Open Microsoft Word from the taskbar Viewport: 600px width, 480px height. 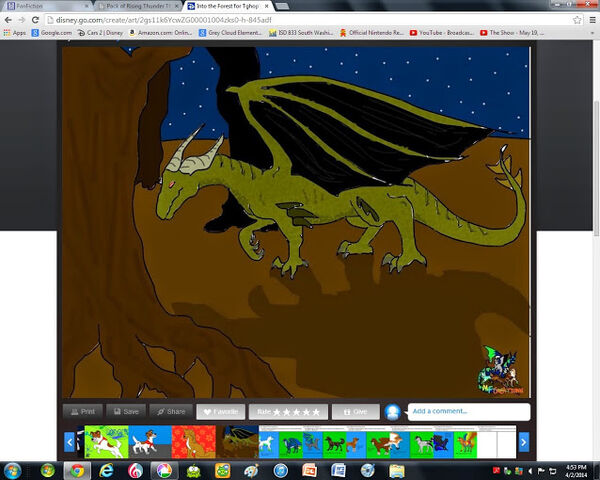tap(338, 470)
